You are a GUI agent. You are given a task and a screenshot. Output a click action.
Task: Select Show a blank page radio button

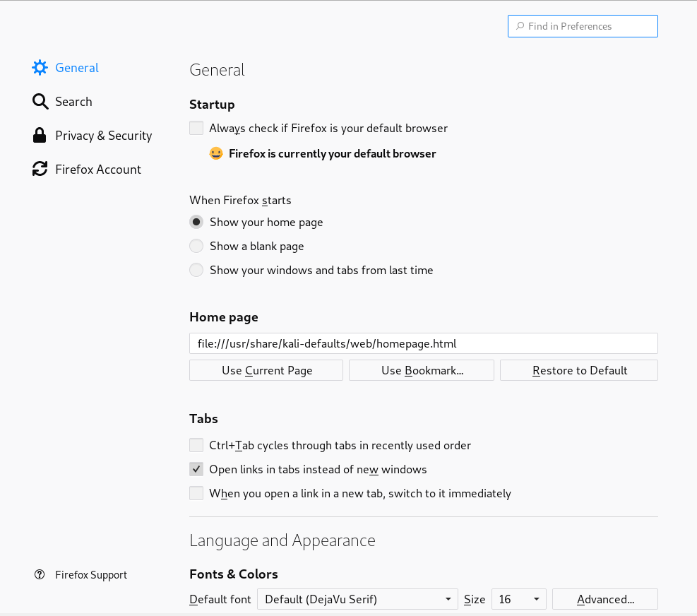point(196,246)
